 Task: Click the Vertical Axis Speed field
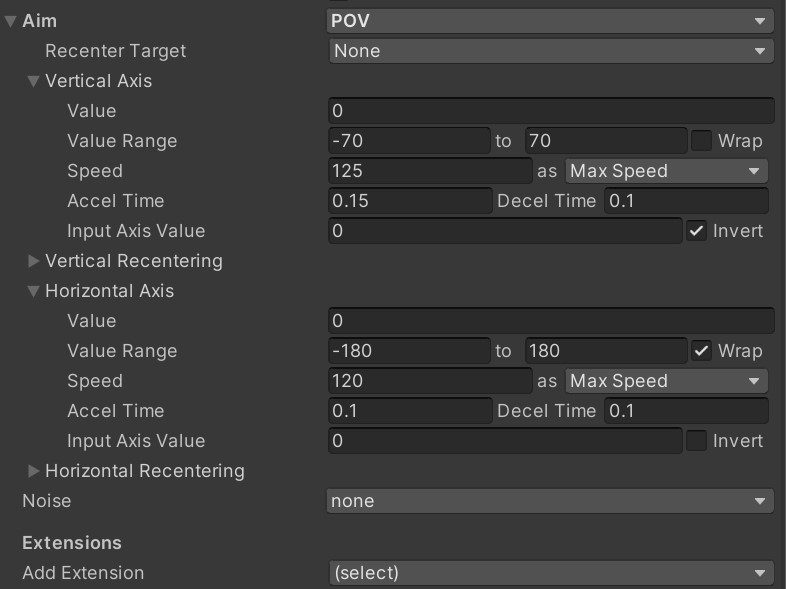pyautogui.click(x=430, y=171)
